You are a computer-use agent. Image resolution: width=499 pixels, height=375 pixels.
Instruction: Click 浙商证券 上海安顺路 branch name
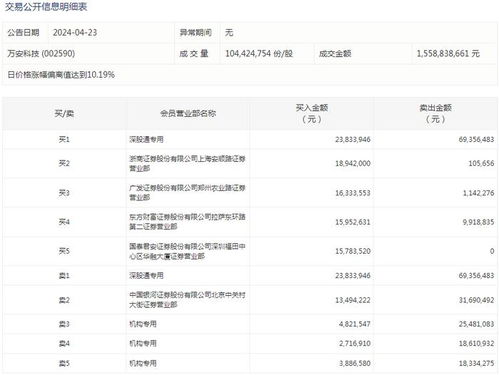pyautogui.click(x=187, y=163)
